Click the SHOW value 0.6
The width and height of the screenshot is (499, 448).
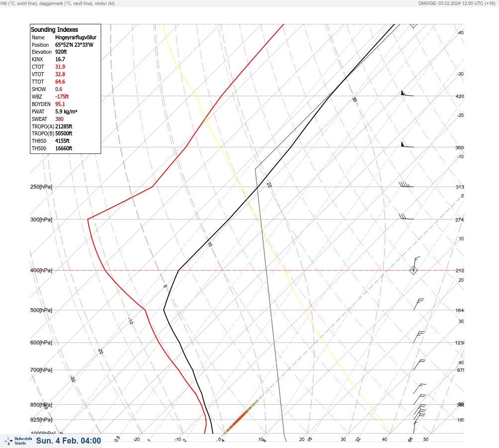coord(59,89)
